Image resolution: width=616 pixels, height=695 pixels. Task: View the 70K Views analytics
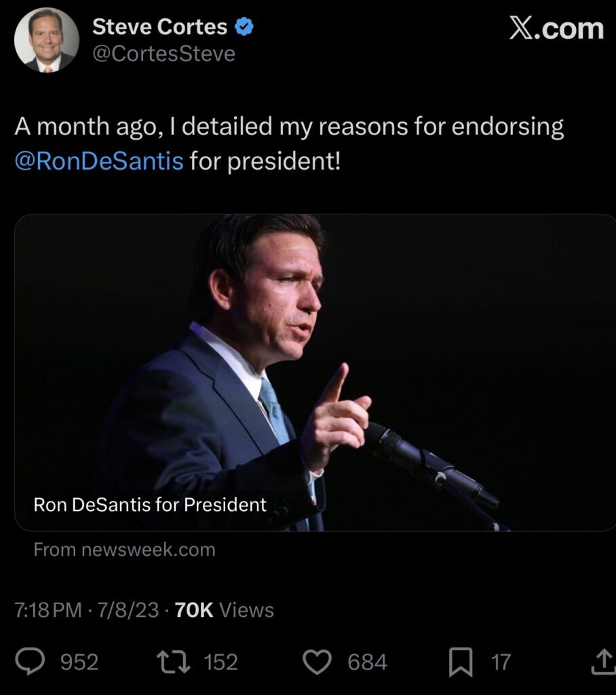[224, 609]
